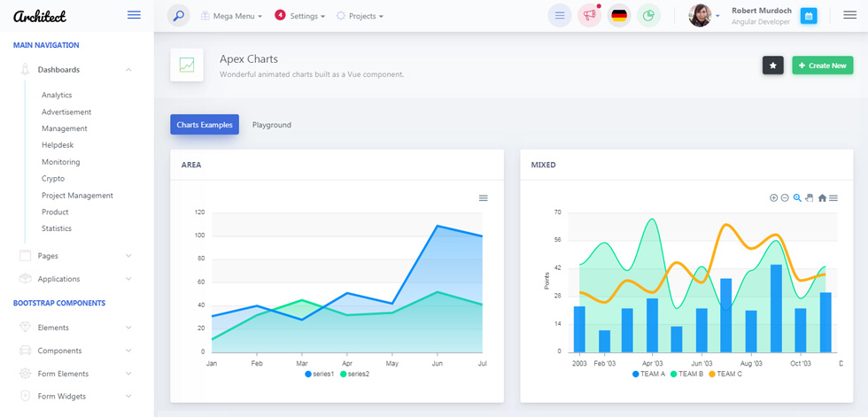Viewport: 868px width, 417px height.
Task: Click the AREA card title
Action: tap(191, 165)
